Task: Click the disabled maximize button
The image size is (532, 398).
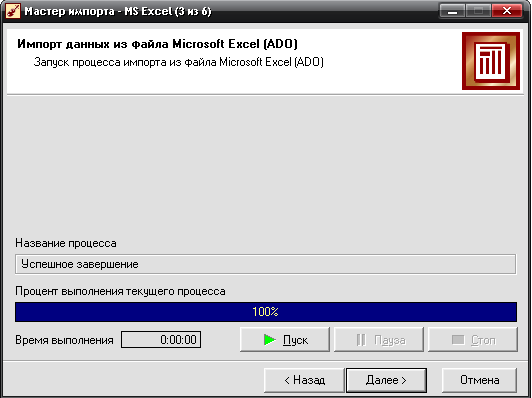Action: (x=478, y=11)
